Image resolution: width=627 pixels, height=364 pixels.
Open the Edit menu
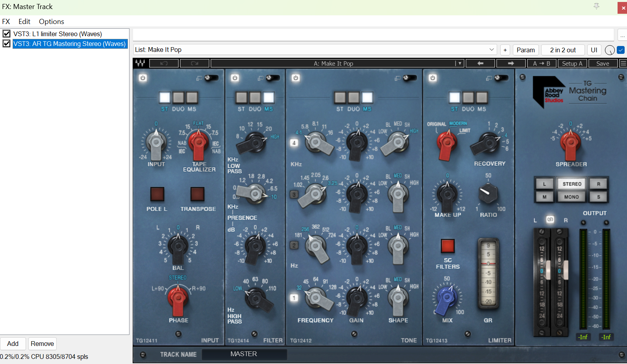(x=24, y=22)
